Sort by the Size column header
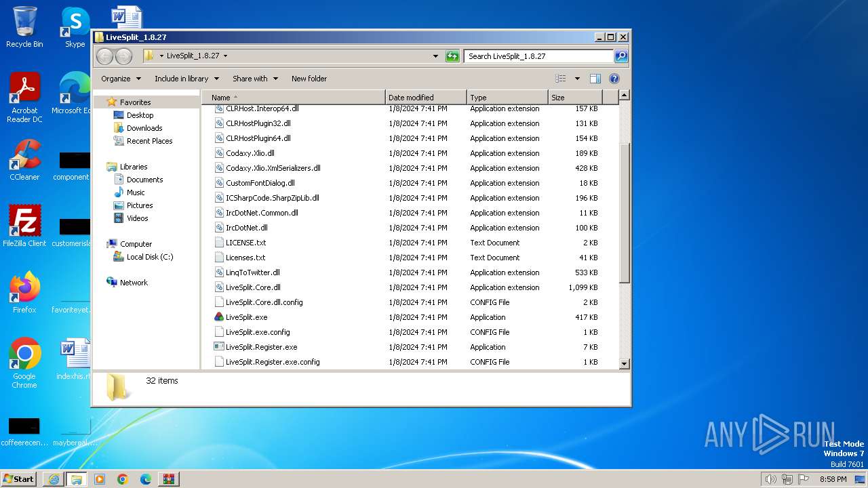The height and width of the screenshot is (488, 868). click(x=575, y=98)
